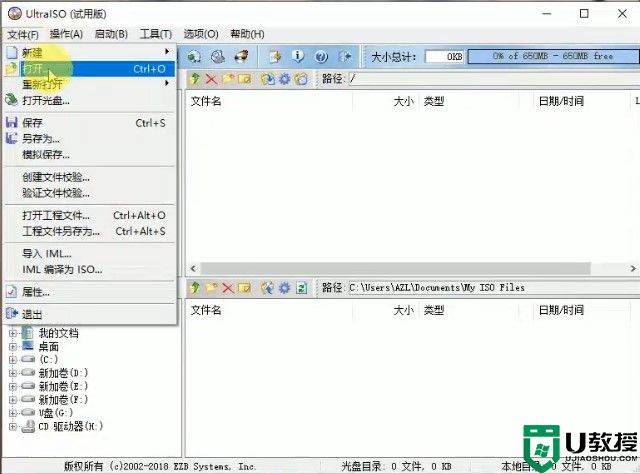640x474 pixels.
Task: Choose 模拟保存... menu item
Action: coord(90,155)
